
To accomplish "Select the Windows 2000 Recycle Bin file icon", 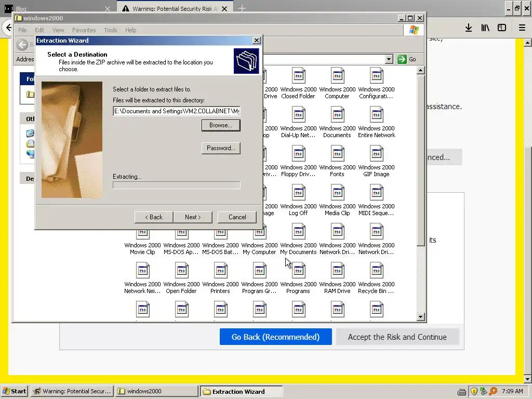I will [x=376, y=271].
